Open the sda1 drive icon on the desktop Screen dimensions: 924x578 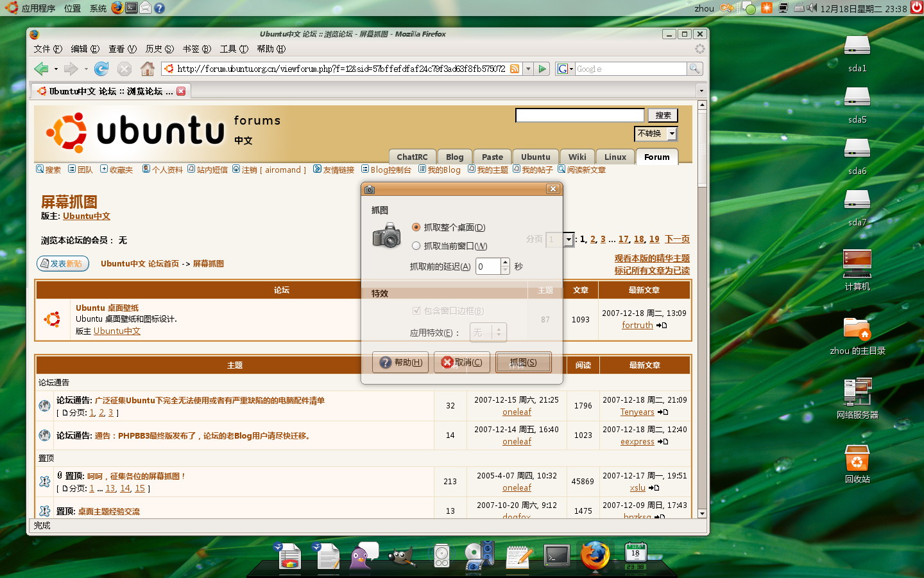[857, 46]
